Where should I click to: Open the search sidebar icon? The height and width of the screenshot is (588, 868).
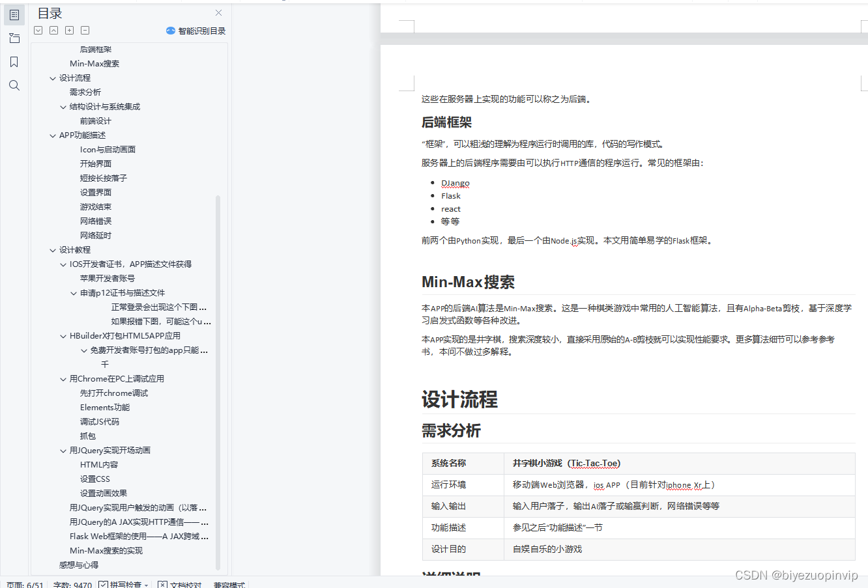tap(14, 85)
